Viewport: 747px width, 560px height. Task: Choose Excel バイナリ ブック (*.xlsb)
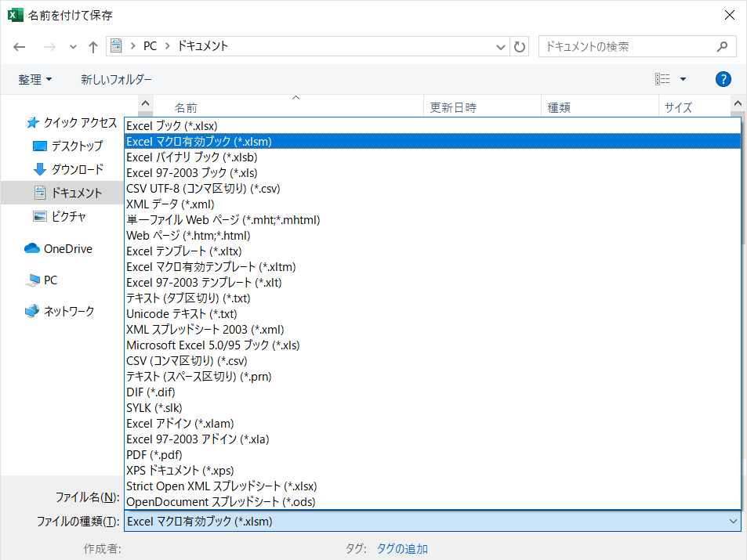pos(433,157)
